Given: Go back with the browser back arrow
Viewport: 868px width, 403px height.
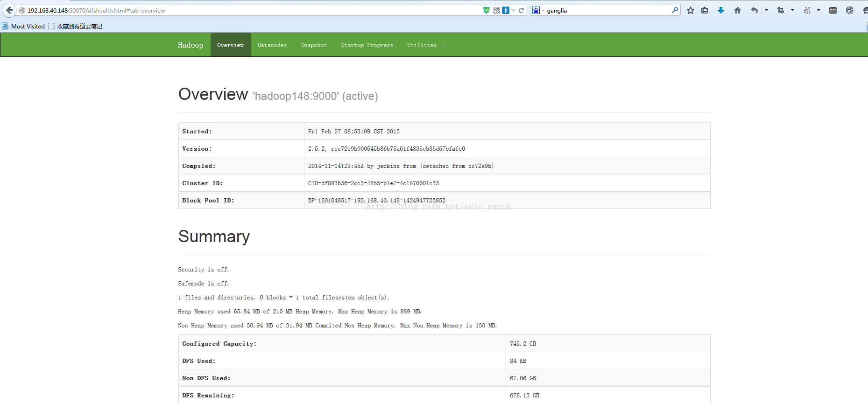Looking at the screenshot, I should coord(9,10).
